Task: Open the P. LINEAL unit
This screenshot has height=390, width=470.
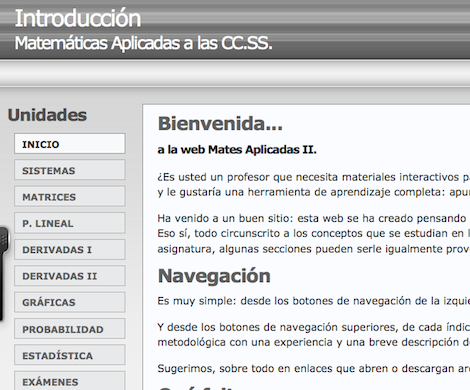Action: point(70,223)
